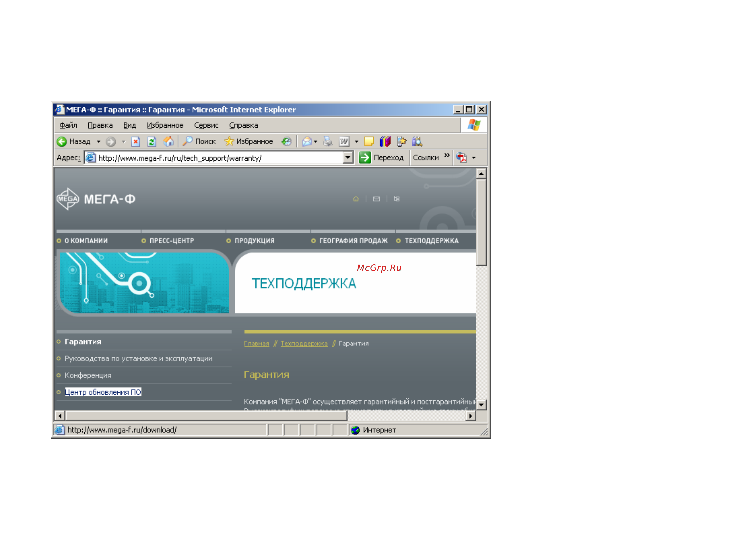Open ПРОДУКЦИЯ site section
This screenshot has width=756, height=535.
tap(254, 241)
